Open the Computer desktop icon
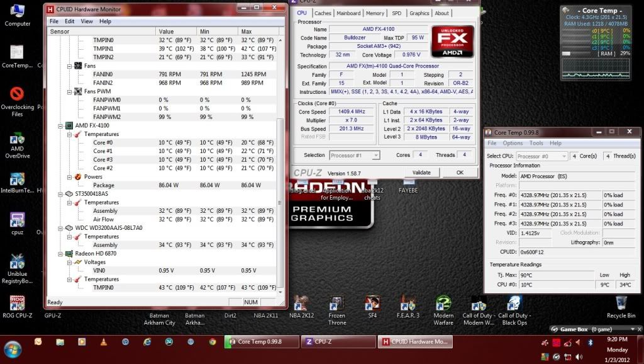This screenshot has height=364, width=644. click(x=17, y=15)
